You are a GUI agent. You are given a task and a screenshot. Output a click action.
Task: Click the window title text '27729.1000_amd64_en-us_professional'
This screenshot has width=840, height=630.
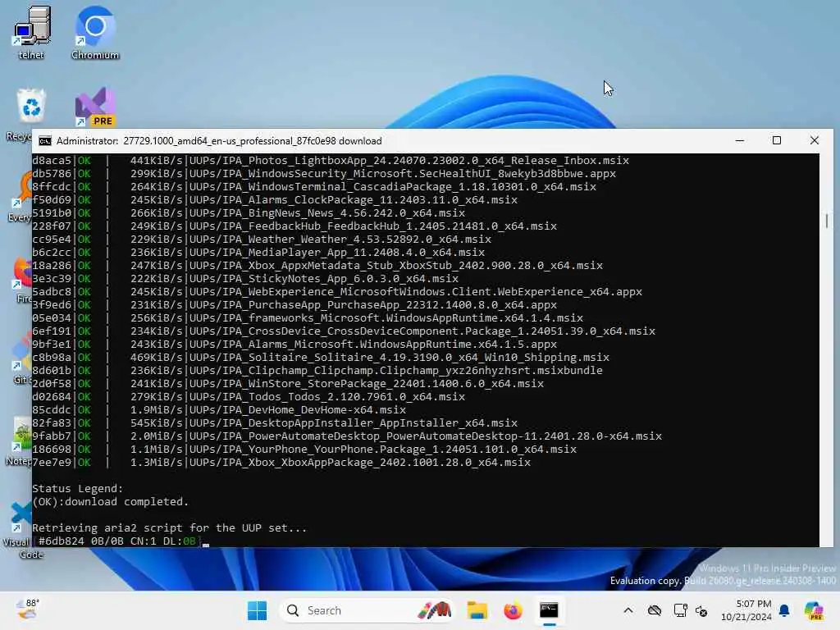click(230, 141)
